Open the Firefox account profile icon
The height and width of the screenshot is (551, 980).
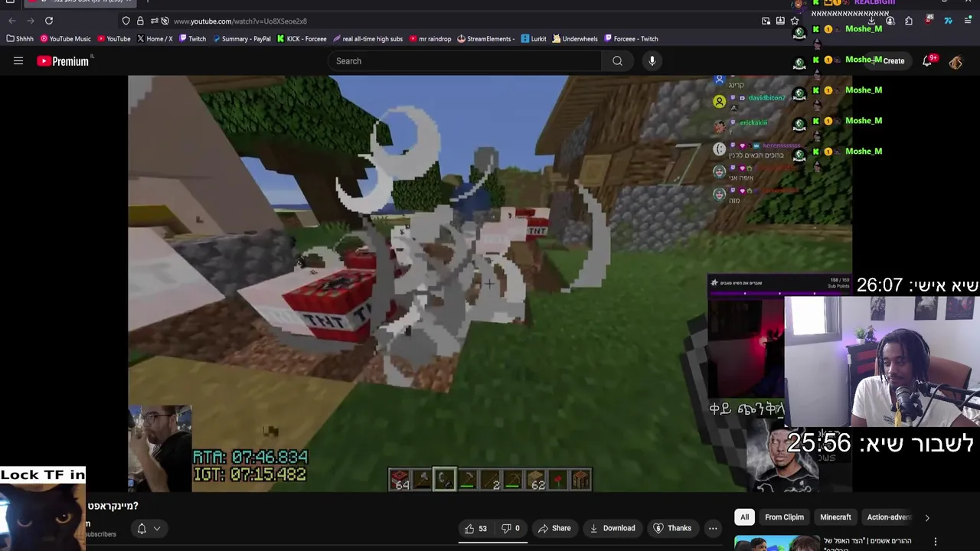tap(890, 21)
